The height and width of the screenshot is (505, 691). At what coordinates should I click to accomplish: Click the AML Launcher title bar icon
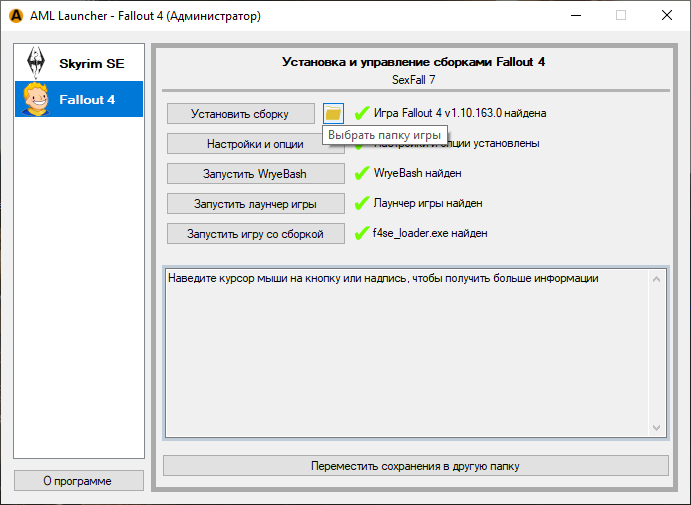[x=15, y=16]
